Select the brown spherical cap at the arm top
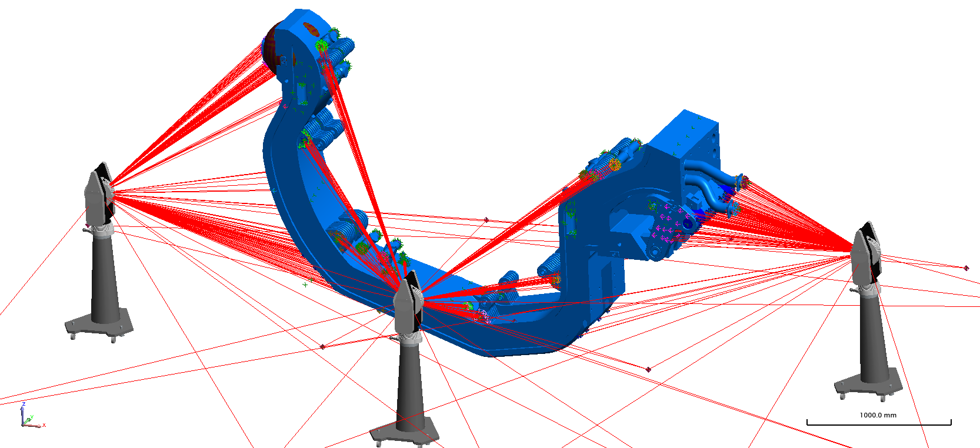This screenshot has width=980, height=448. tap(272, 48)
